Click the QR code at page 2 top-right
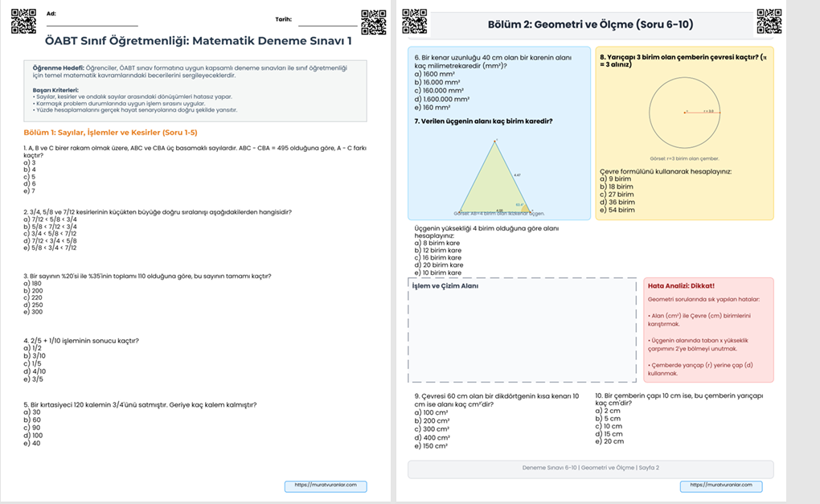This screenshot has width=820, height=504. click(769, 22)
